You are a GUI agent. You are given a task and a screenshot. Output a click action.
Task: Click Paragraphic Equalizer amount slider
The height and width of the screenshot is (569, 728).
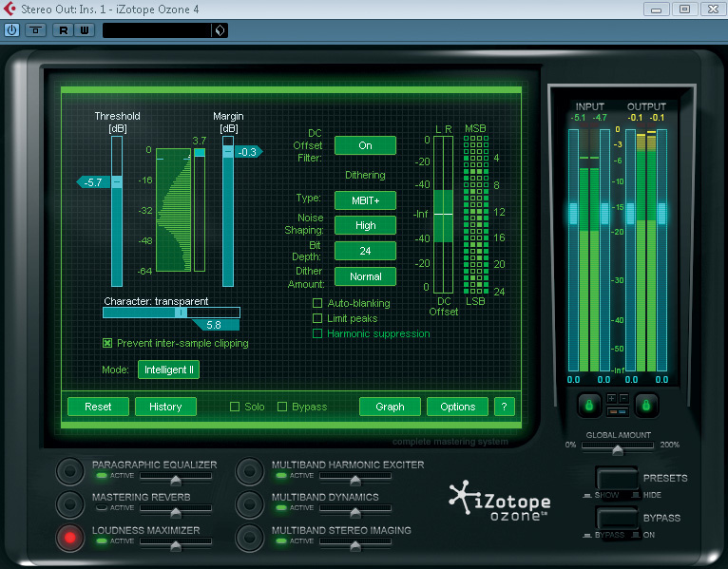176,477
